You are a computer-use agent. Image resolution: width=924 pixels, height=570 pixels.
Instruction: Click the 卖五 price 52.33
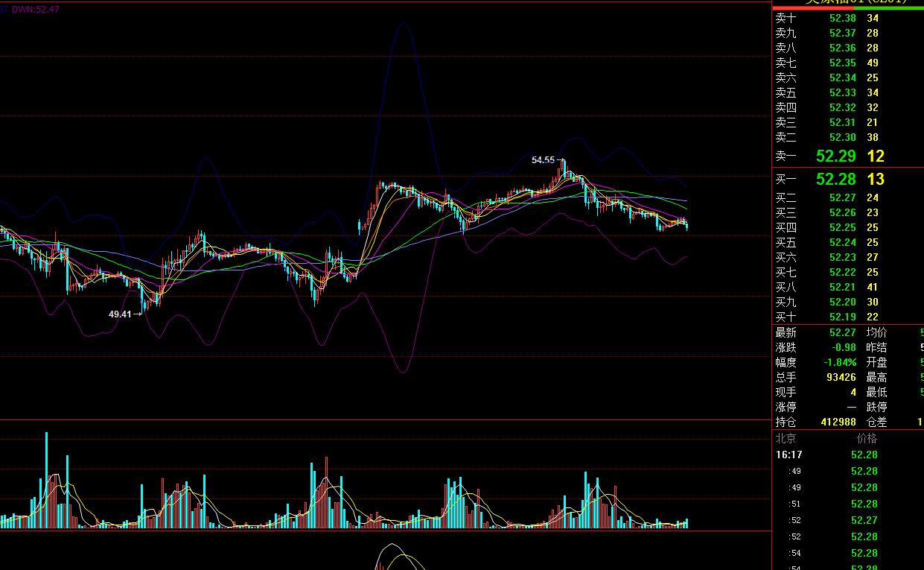843,92
